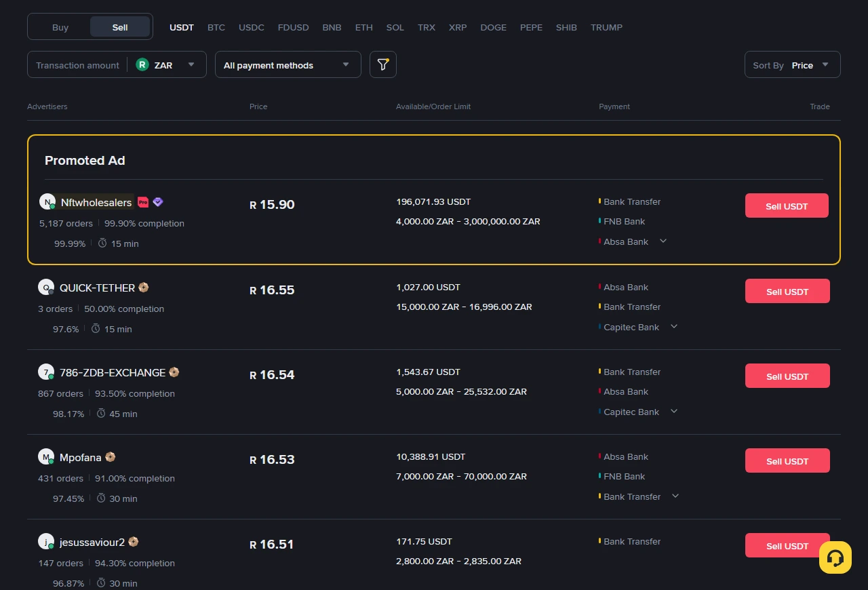Open the Mpofana advertiser profile
Screen dimensions: 868x590
click(x=80, y=457)
